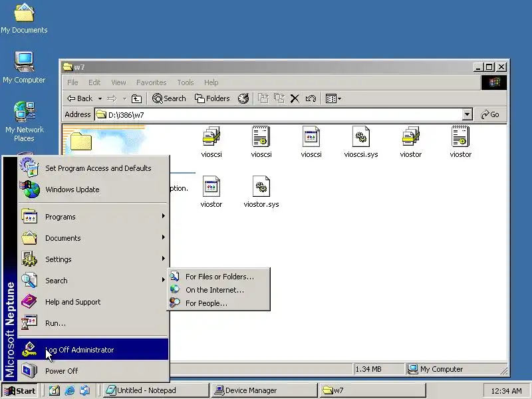532x399 pixels.
Task: Expand the Address bar dropdown
Action: (x=467, y=114)
